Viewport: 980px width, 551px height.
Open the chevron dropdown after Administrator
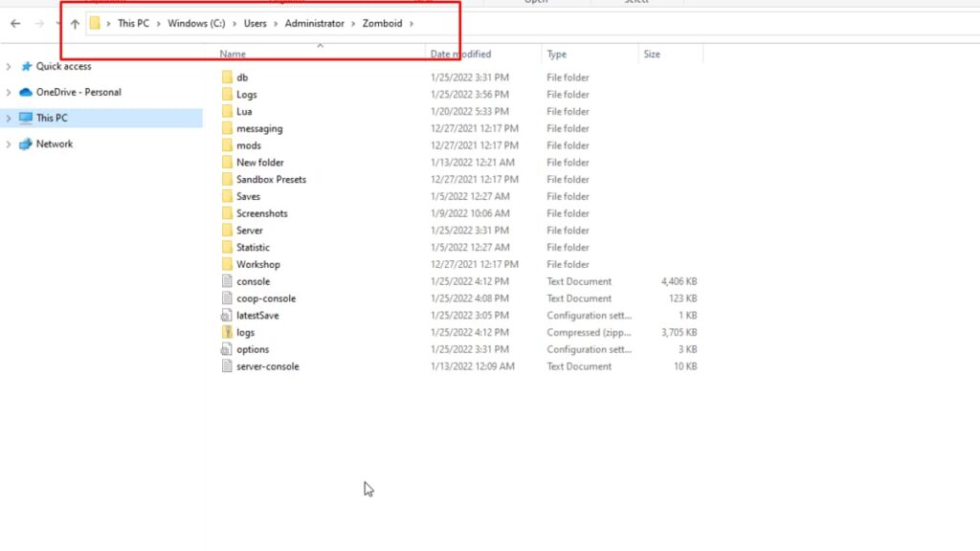coord(353,24)
